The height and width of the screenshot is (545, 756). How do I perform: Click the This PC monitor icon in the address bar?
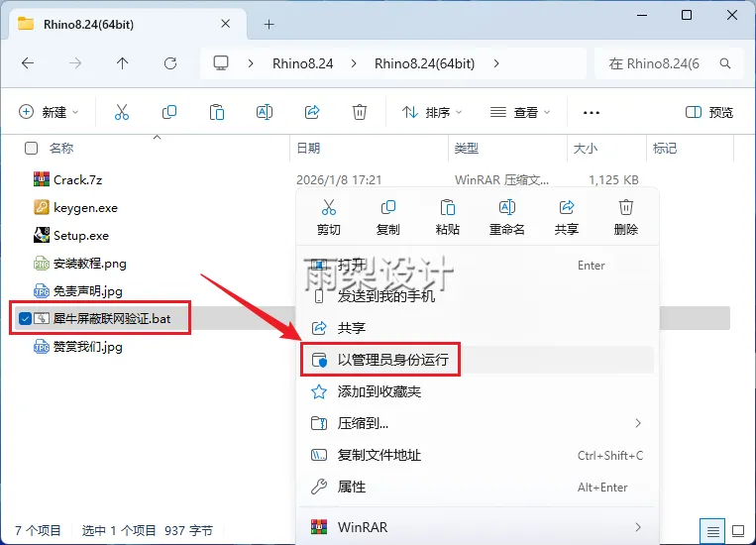[221, 63]
